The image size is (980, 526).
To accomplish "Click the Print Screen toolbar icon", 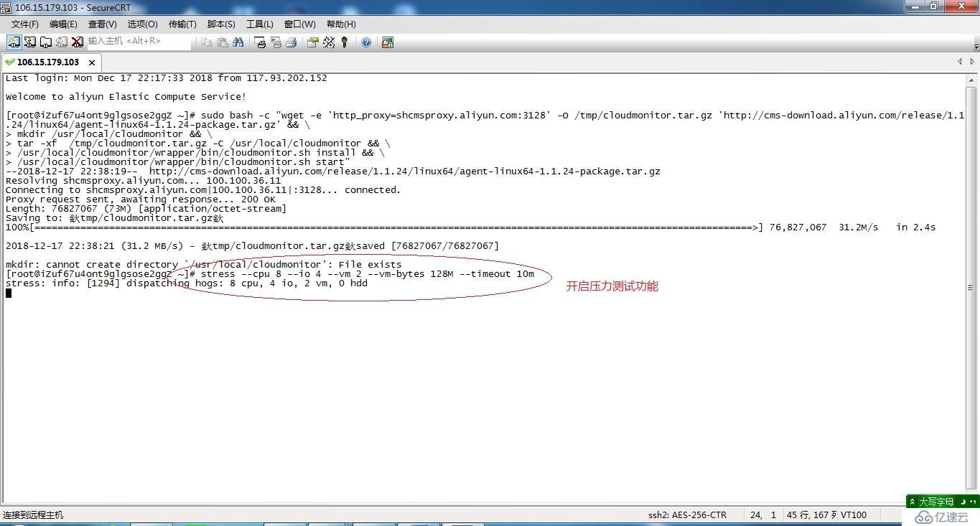I will [x=260, y=42].
